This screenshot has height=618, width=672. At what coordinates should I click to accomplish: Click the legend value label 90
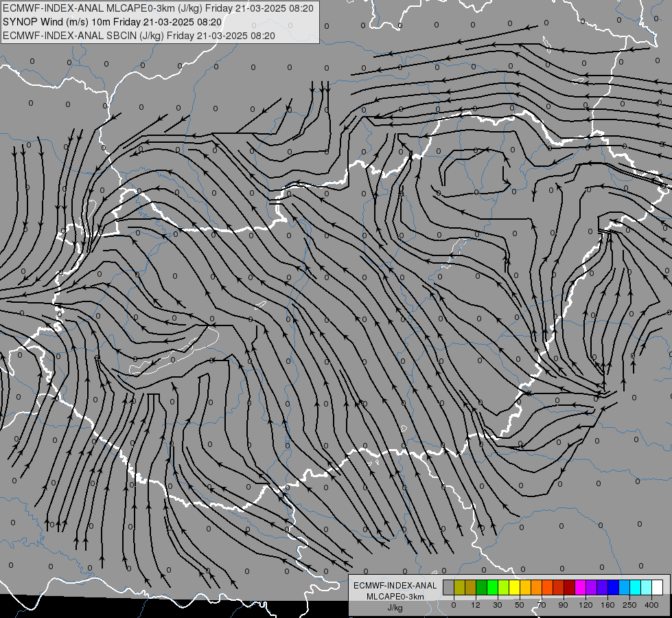coord(563,605)
